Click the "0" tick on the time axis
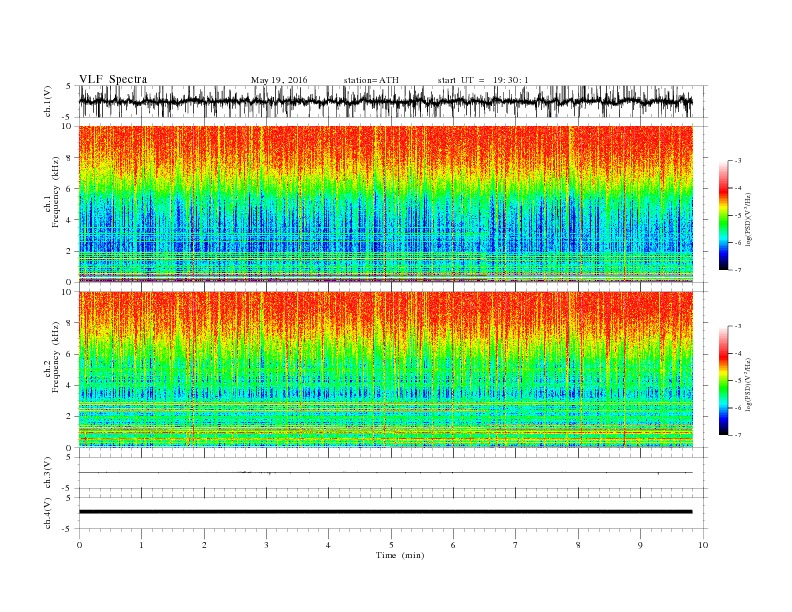This screenshot has width=792, height=612. click(x=79, y=545)
